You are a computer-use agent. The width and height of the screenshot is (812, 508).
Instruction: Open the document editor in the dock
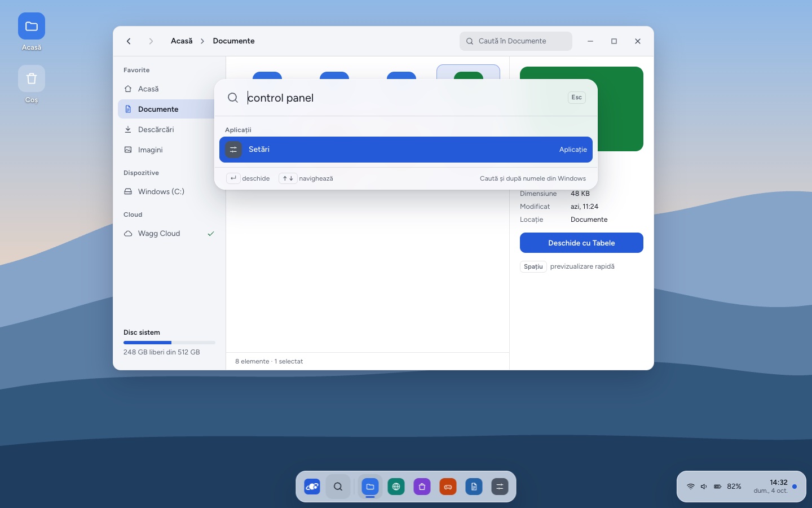pyautogui.click(x=474, y=487)
